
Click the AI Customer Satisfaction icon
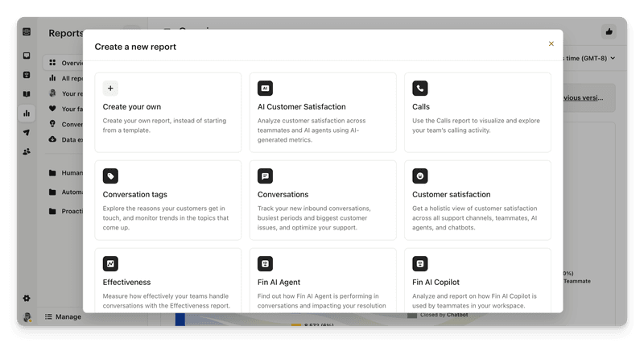tap(265, 89)
